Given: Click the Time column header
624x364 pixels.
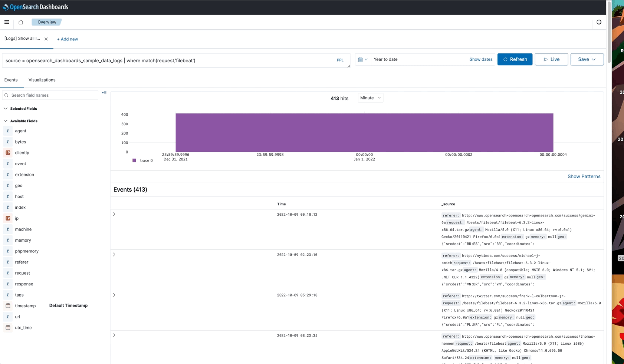Looking at the screenshot, I should (282, 204).
